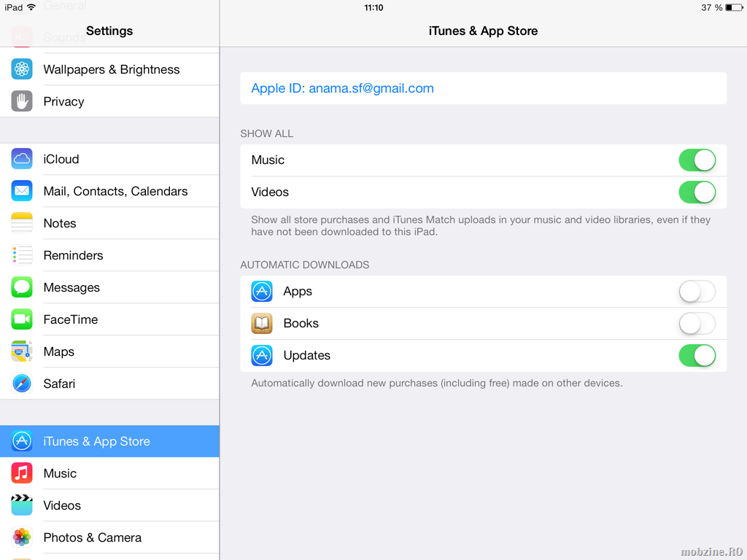The image size is (747, 560).
Task: Tap the App Store icon in sidebar
Action: [x=22, y=441]
